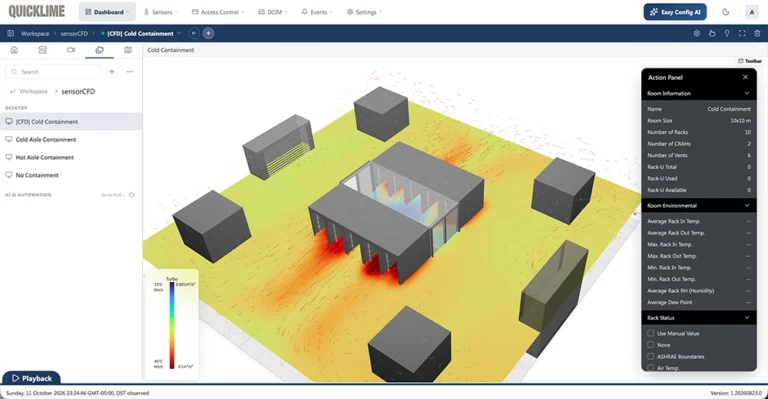
Task: Click the plus circle button in breadcrumb bar
Action: [x=208, y=33]
